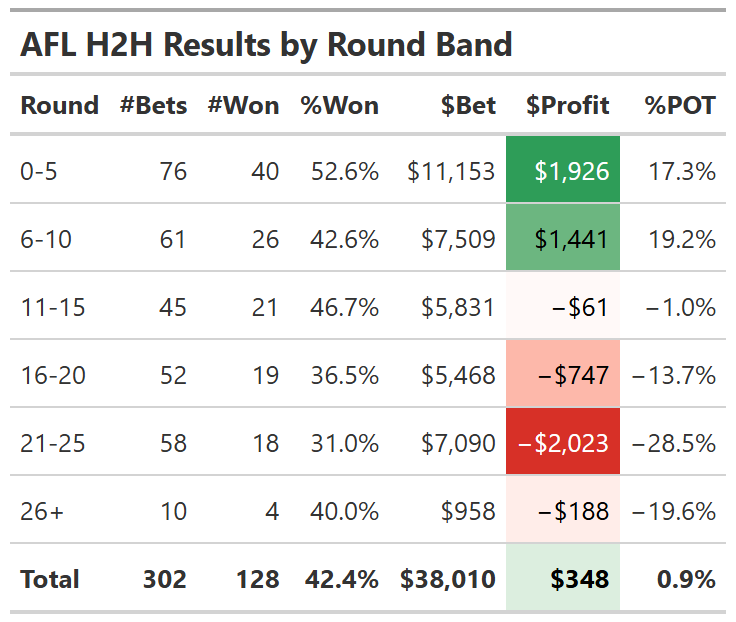The width and height of the screenshot is (736, 622).
Task: Click the light green $348 total profit cell
Action: pos(564,579)
